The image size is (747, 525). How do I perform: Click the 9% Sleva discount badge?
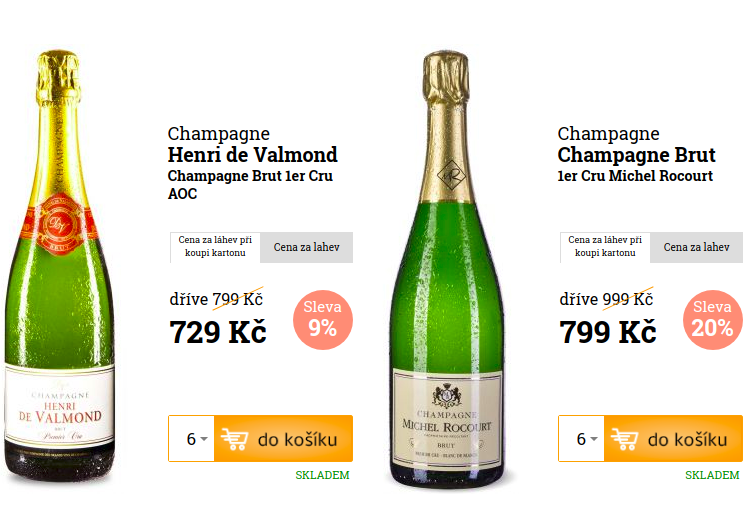click(322, 319)
